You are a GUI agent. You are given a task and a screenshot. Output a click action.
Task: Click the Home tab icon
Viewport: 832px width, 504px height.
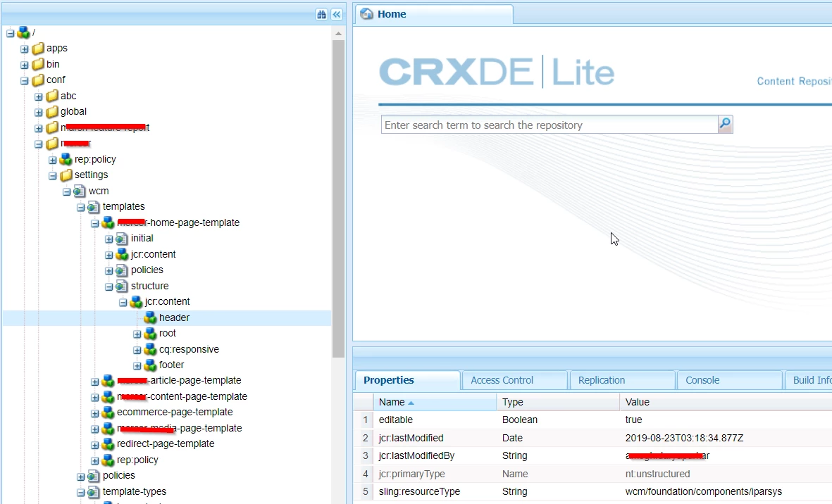(x=366, y=14)
